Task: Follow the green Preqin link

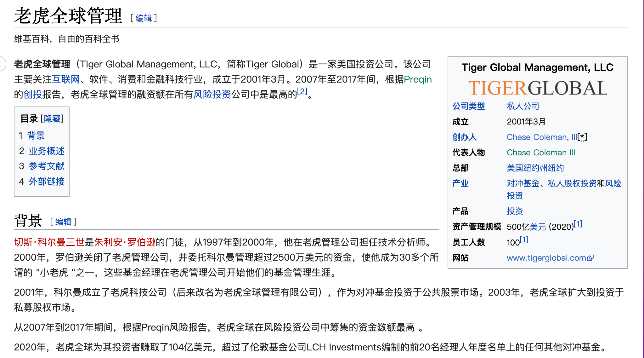Action: pyautogui.click(x=417, y=79)
